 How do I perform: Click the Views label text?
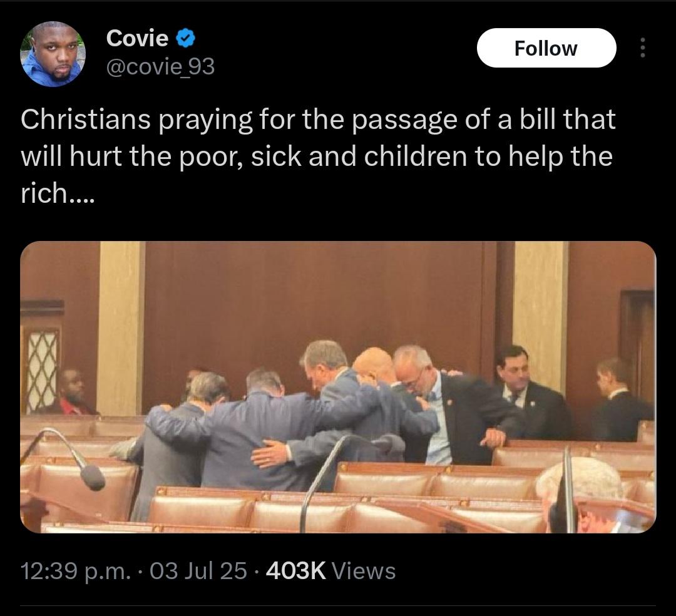[x=364, y=571]
